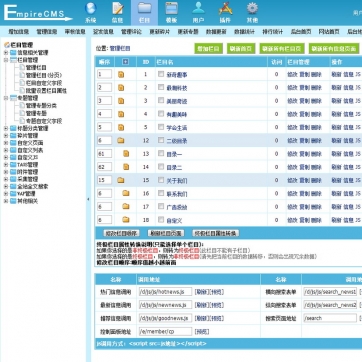The height and width of the screenshot is (362, 362).
Task: Select the 栏目 (Column) folder icon in header
Action: 144,12
